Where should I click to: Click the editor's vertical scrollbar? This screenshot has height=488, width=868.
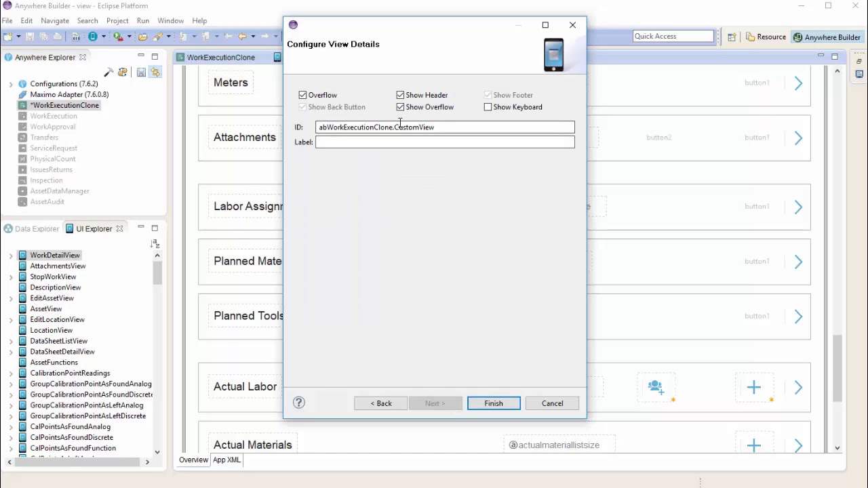tap(837, 258)
